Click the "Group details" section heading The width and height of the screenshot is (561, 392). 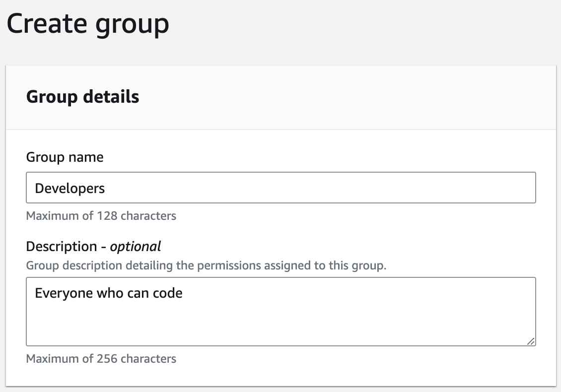click(82, 97)
